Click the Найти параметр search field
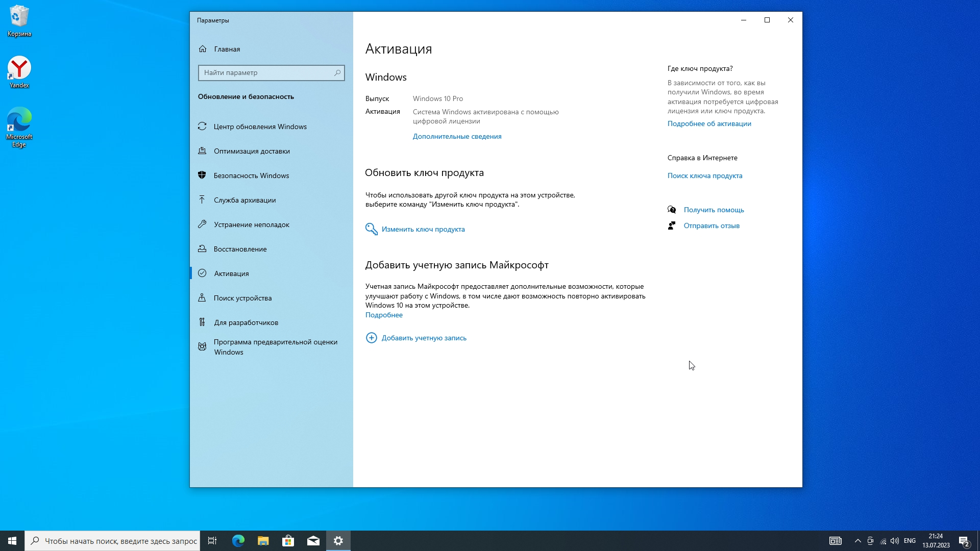This screenshot has height=551, width=980. click(266, 73)
